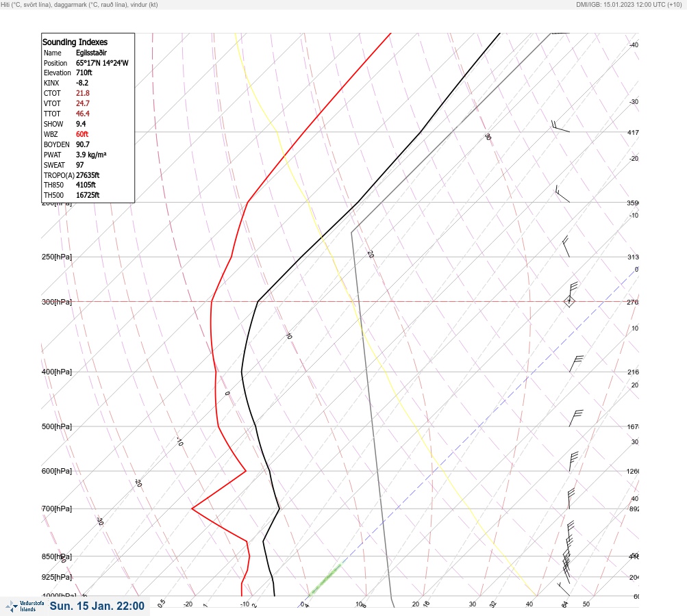This screenshot has width=687, height=616.
Task: Click the black temperature curve at the 300 hPa line
Action: 258,301
